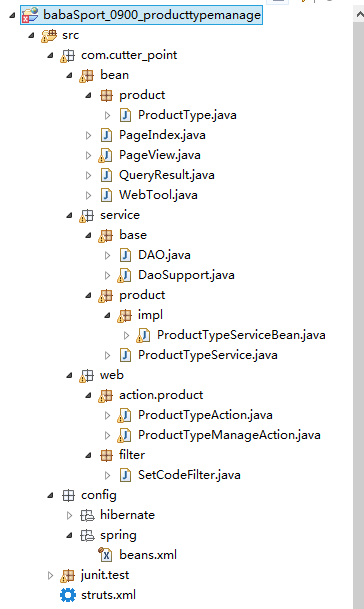364x609 pixels.
Task: Click the web package icon
Action: pos(87,376)
